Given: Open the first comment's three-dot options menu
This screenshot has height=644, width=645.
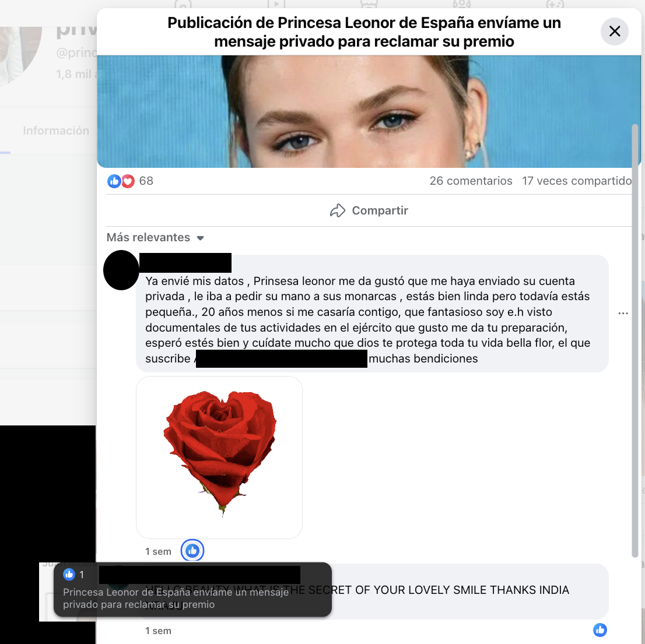Looking at the screenshot, I should pos(623,313).
